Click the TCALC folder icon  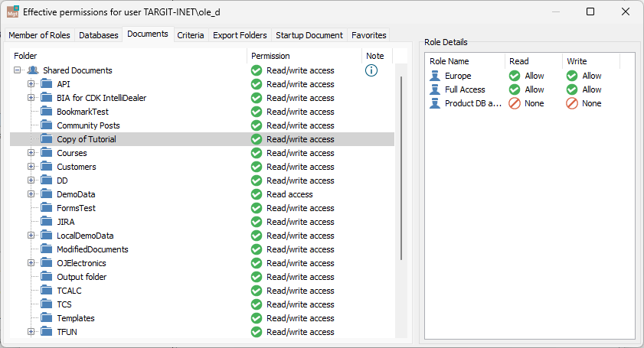pos(47,291)
